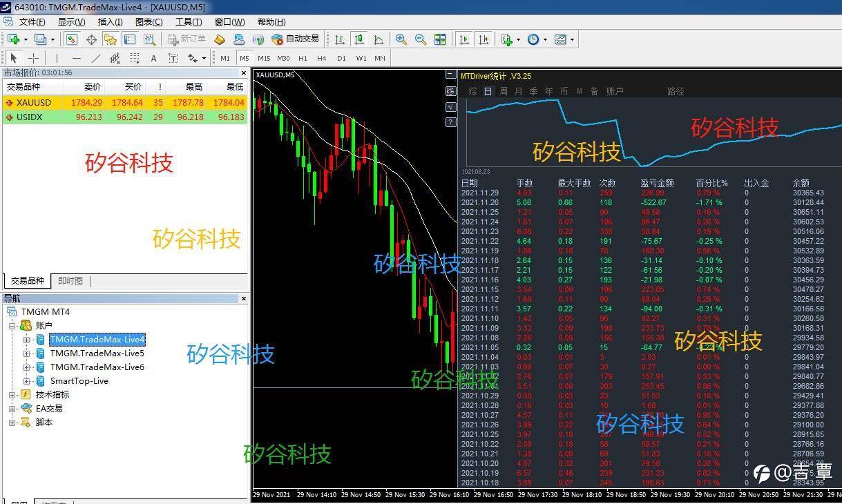Toggle the Terminal window icon
The image size is (842, 504).
pos(130,39)
